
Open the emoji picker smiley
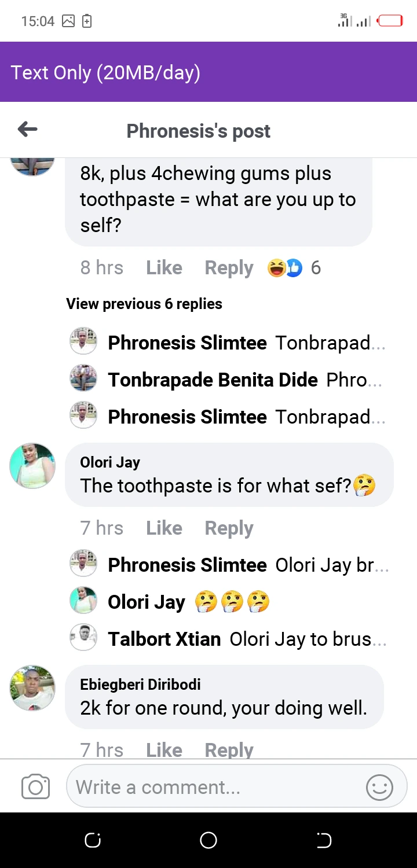point(379,788)
